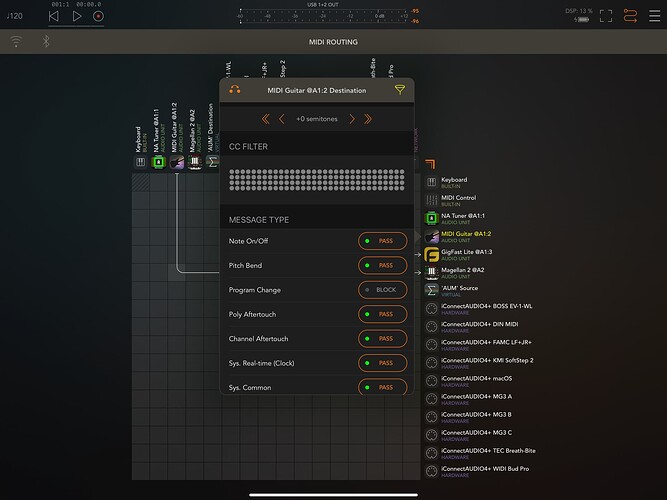Screen dimensions: 667x500
Task: Select Magellan 2 @A2 destination row
Action: click(x=455, y=273)
